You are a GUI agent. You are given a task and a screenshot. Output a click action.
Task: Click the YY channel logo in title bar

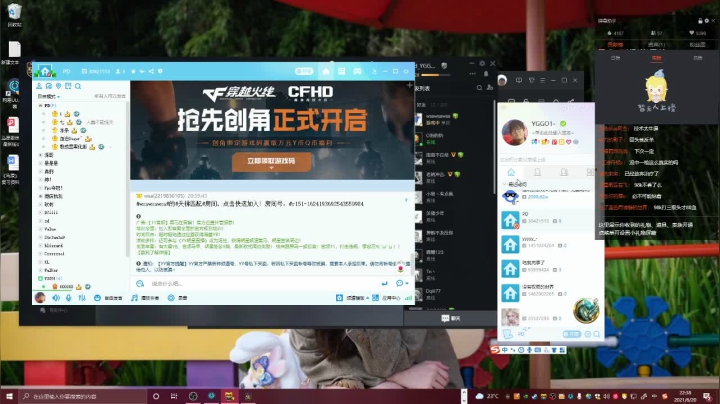(x=45, y=71)
